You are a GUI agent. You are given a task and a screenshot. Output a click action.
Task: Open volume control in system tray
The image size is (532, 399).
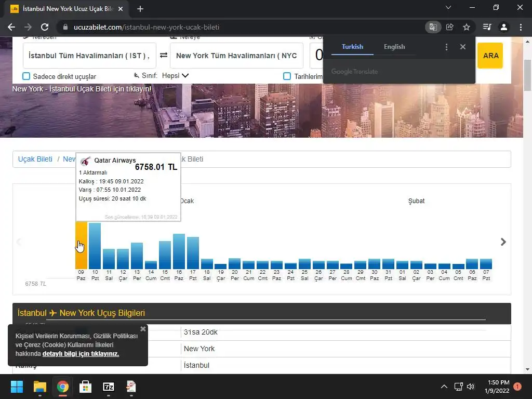tap(471, 387)
